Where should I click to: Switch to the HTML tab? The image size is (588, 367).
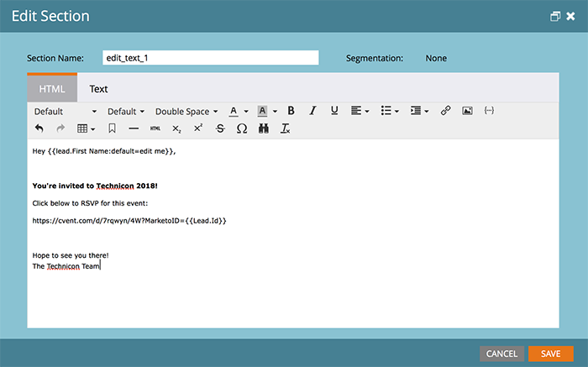[x=52, y=89]
